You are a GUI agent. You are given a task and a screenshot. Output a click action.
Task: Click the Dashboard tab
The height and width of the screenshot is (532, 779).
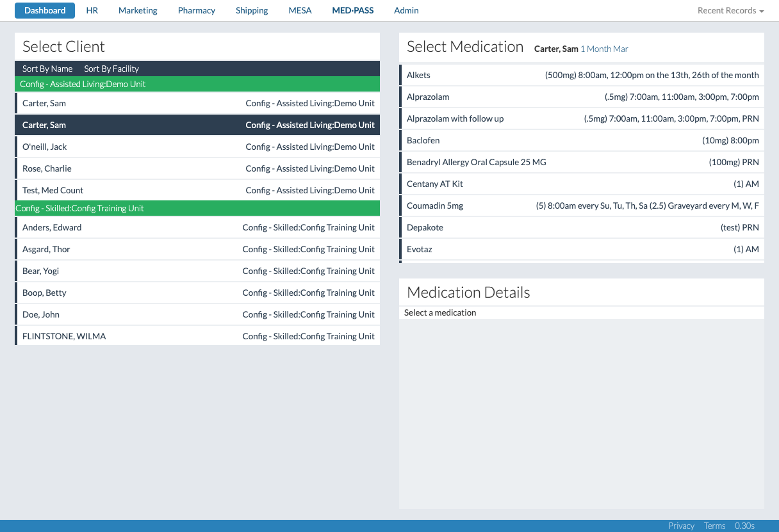[45, 10]
